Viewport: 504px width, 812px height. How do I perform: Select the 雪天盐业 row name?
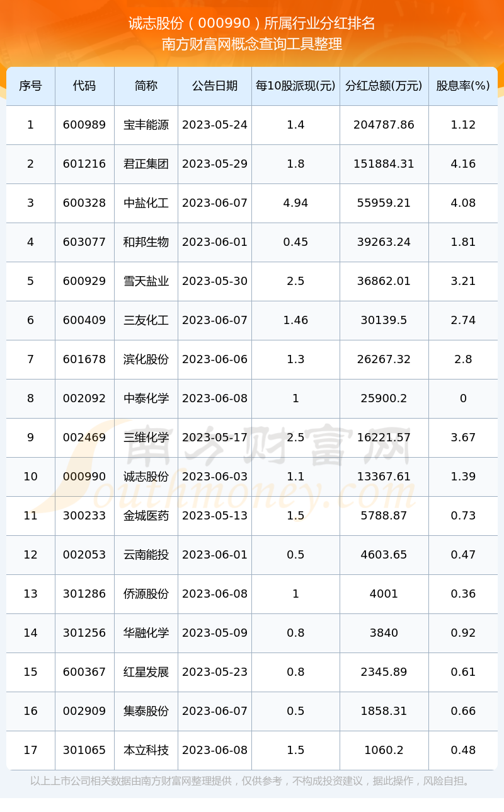tap(146, 281)
